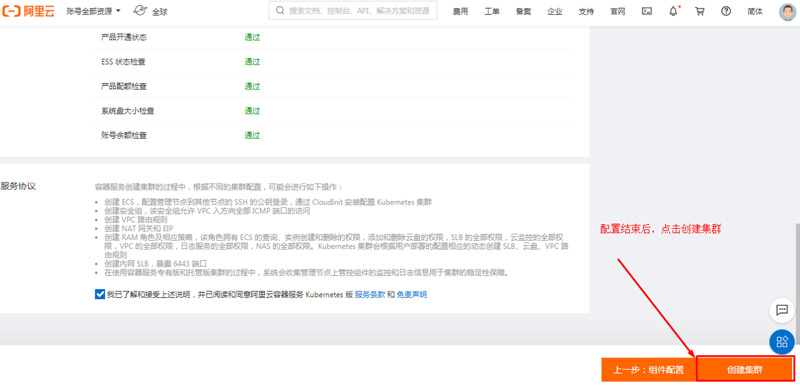Screen dimensions: 800x387
Task: Open the 全球 region selector
Action: [x=160, y=12]
